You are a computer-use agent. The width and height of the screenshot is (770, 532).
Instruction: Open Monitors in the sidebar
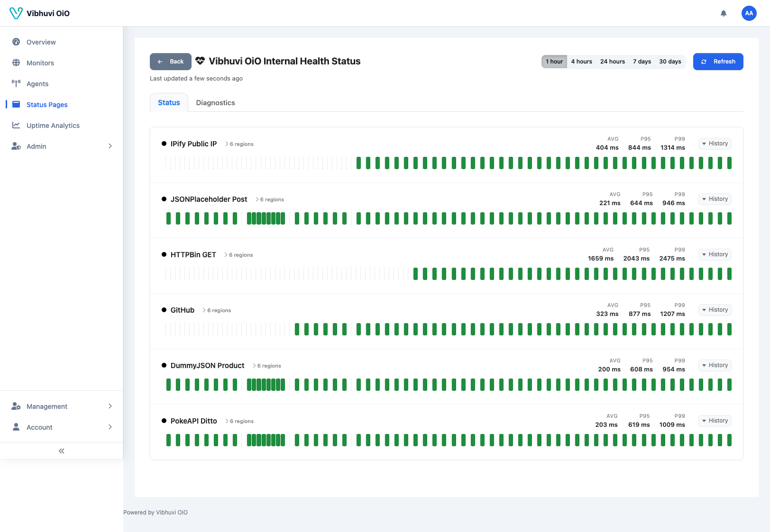tap(62, 63)
